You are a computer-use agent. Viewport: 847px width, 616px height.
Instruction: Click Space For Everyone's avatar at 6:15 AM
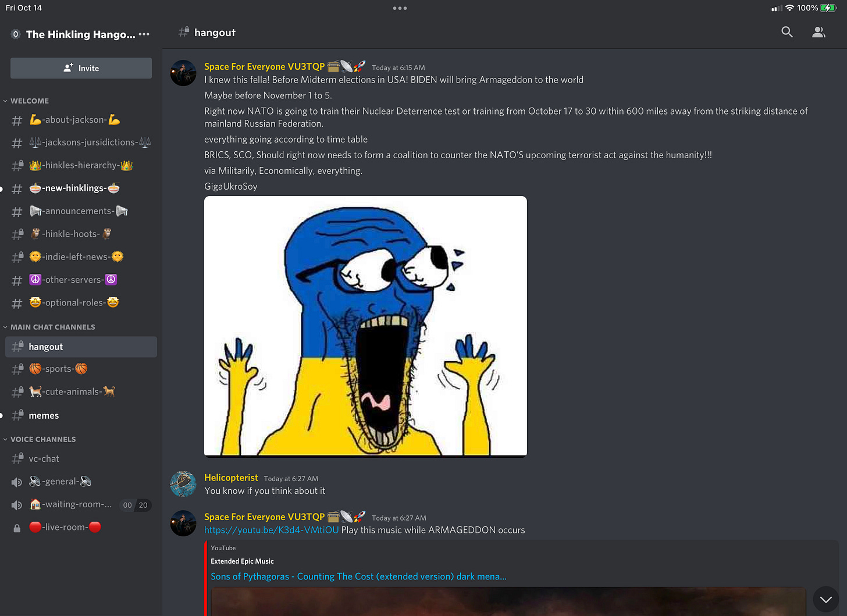[183, 73]
